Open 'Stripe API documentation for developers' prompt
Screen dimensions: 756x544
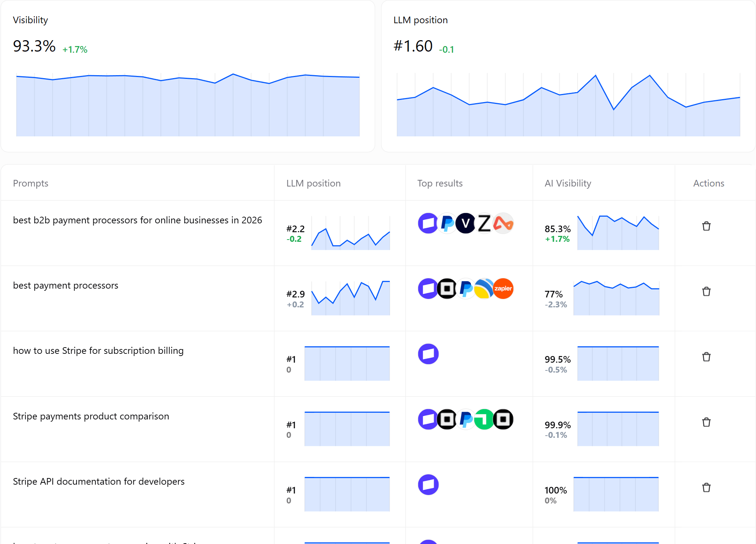[99, 481]
